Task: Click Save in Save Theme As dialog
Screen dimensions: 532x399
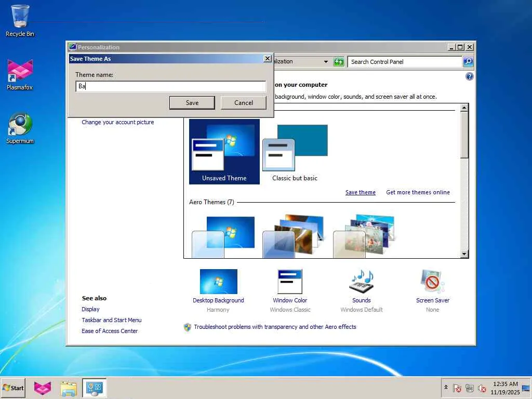Action: point(192,103)
